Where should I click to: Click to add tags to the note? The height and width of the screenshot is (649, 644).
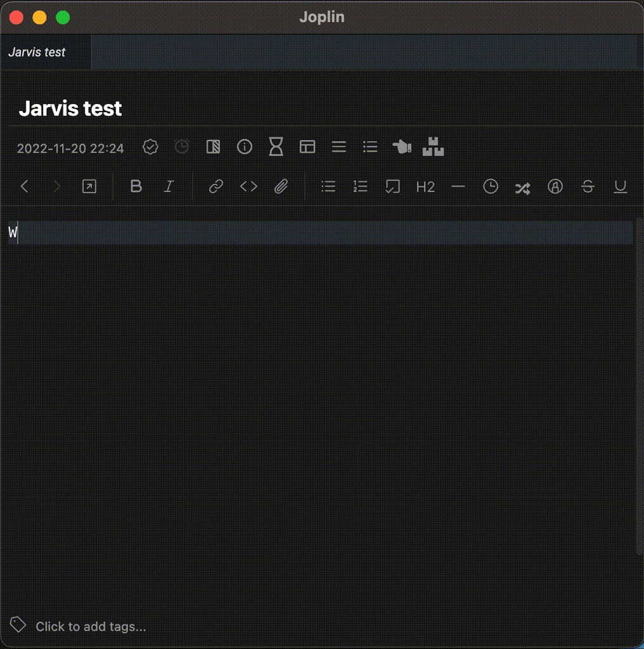point(90,626)
